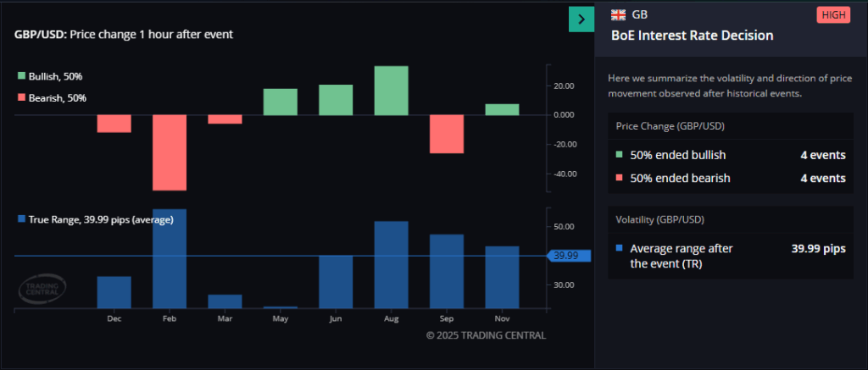Image resolution: width=868 pixels, height=370 pixels.
Task: Select the February bearish red bar
Action: (x=170, y=152)
